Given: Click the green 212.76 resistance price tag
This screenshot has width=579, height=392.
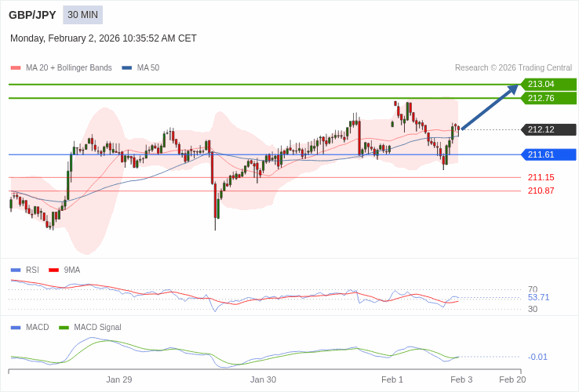Looking at the screenshot, I should point(548,98).
